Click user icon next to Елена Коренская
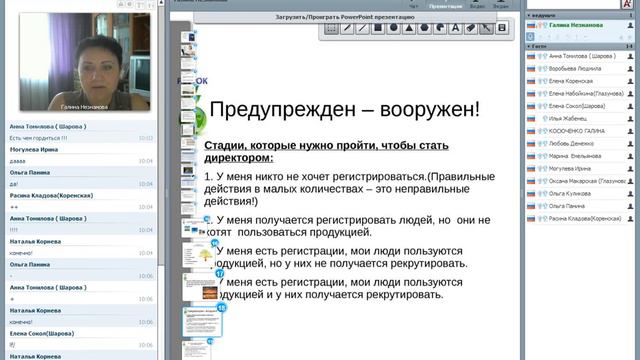Screen dimensions: 640x360 (x=630, y=81)
